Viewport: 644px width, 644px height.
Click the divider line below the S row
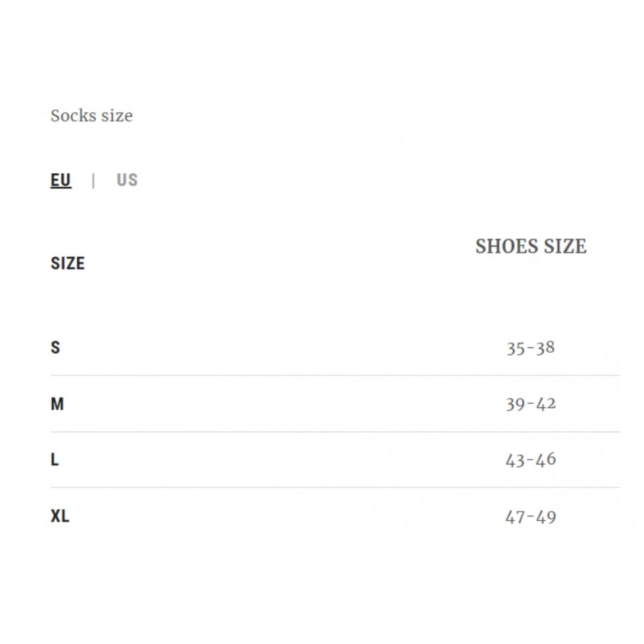(335, 376)
